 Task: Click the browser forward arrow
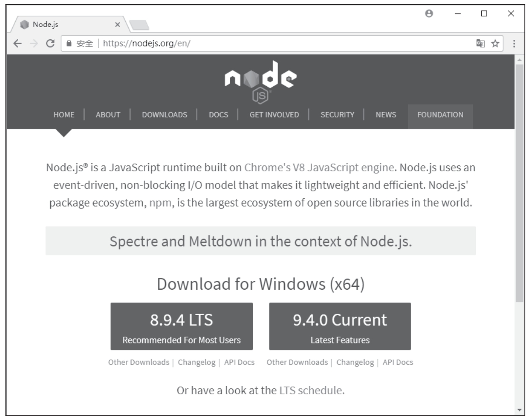click(34, 44)
